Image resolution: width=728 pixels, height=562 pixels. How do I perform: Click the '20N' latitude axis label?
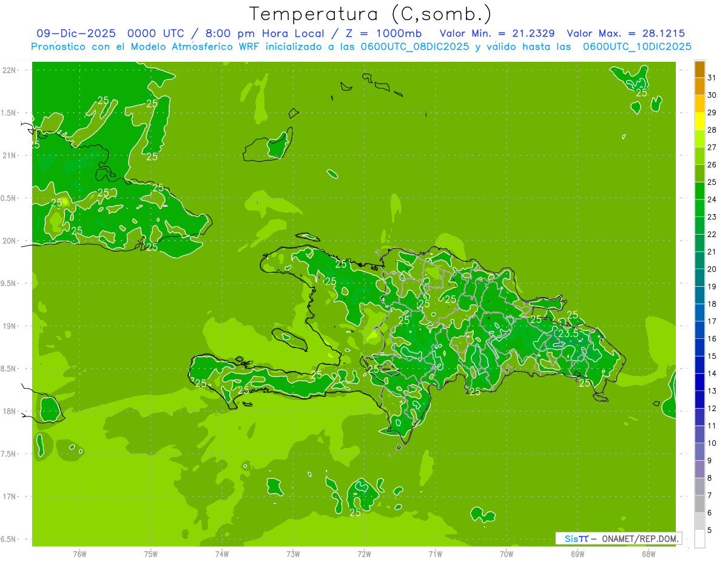pos(9,241)
